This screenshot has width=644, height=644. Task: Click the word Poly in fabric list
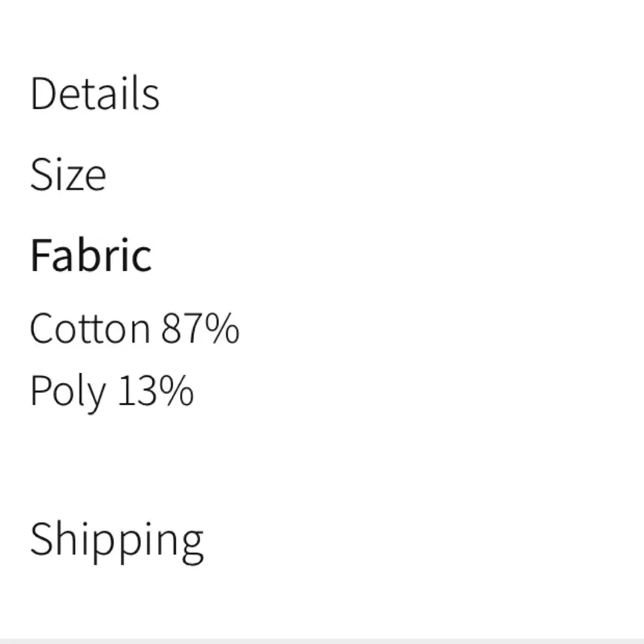click(68, 392)
